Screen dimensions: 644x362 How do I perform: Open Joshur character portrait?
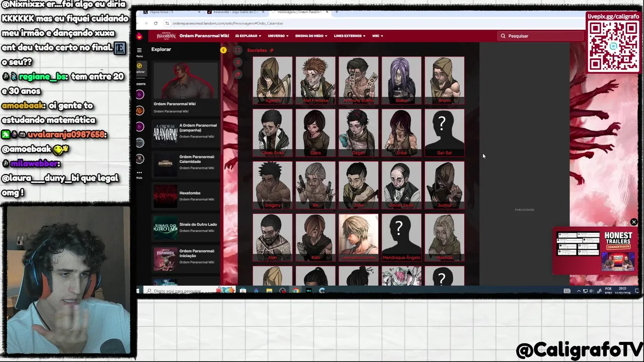pyautogui.click(x=444, y=185)
